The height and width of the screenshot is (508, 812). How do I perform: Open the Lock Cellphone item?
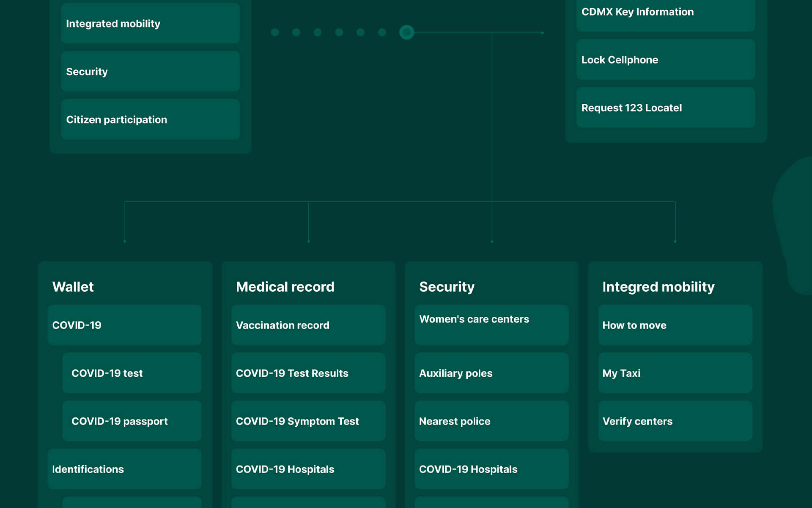click(x=665, y=60)
